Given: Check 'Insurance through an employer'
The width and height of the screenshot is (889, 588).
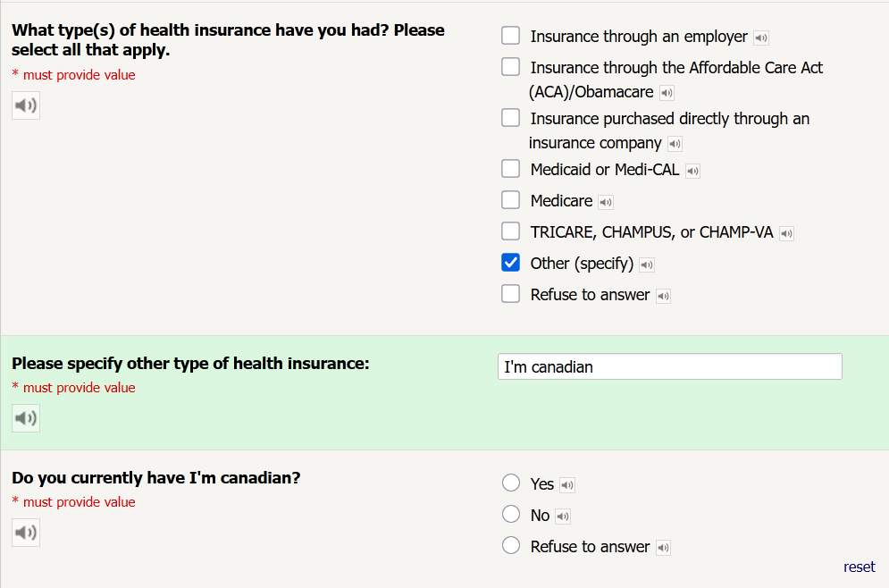Looking at the screenshot, I should [x=510, y=35].
